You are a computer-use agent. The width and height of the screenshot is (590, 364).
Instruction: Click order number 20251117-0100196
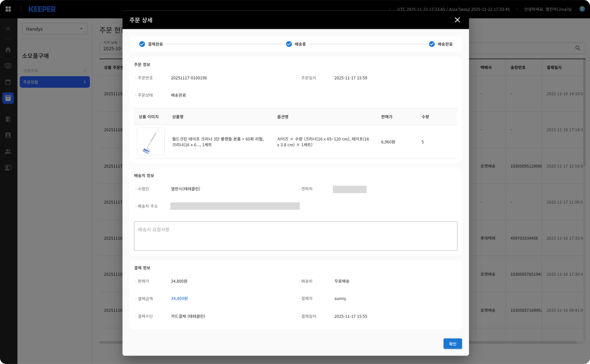tap(189, 78)
